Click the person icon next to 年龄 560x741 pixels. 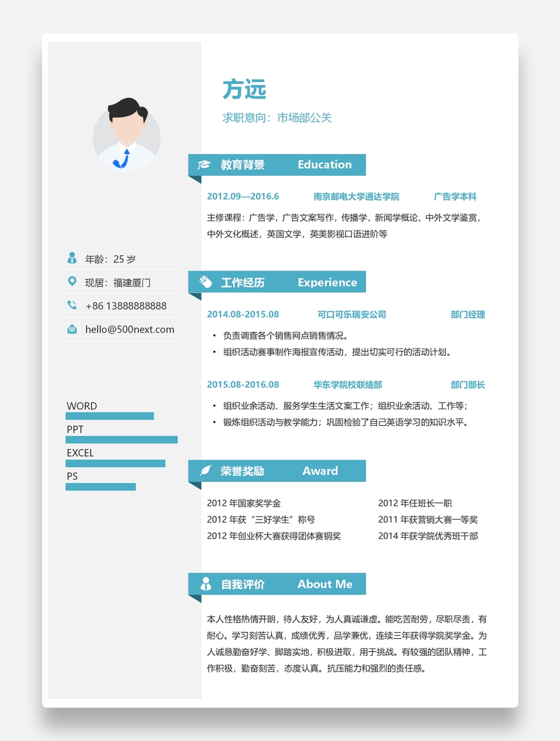point(72,259)
